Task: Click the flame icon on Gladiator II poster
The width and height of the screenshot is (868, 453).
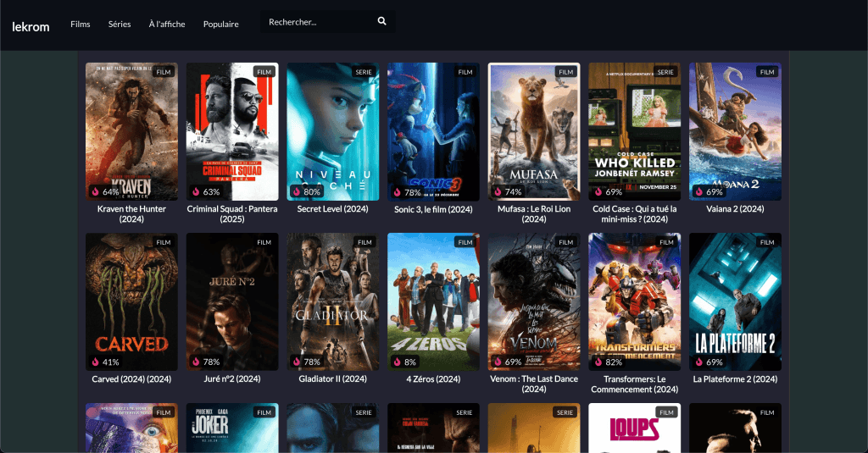Action: [x=297, y=362]
